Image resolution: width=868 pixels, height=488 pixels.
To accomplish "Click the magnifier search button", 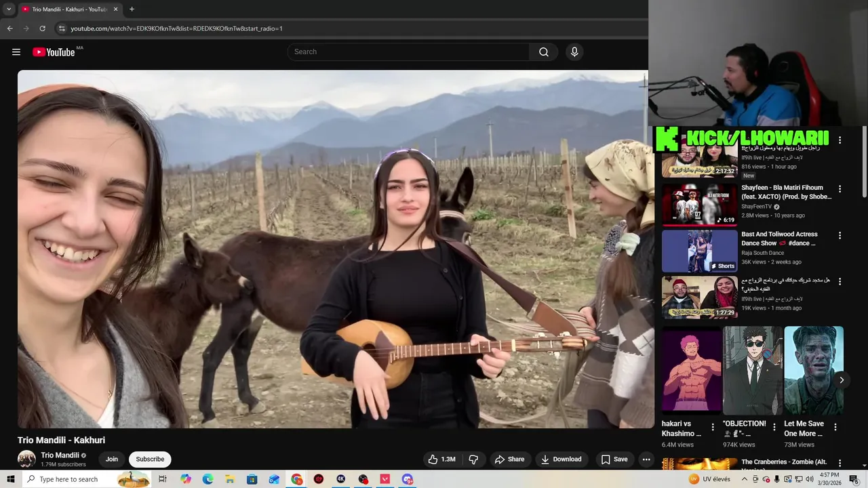I will [544, 52].
